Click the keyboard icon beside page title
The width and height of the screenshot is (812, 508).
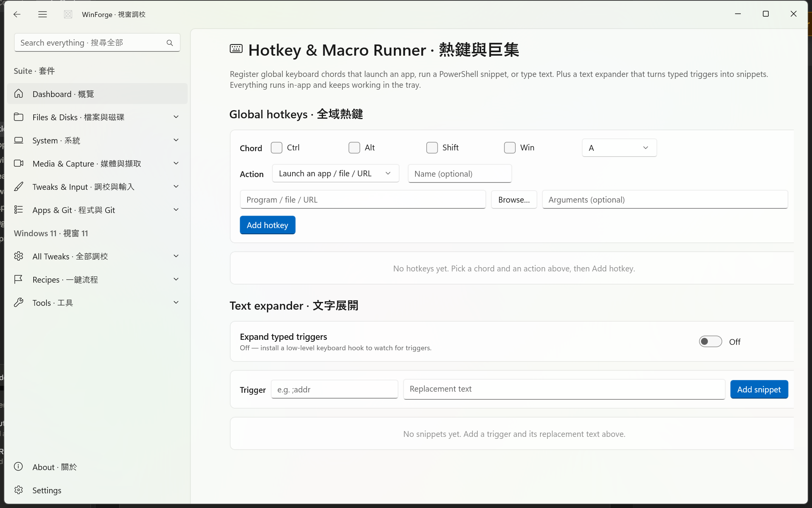[236, 49]
